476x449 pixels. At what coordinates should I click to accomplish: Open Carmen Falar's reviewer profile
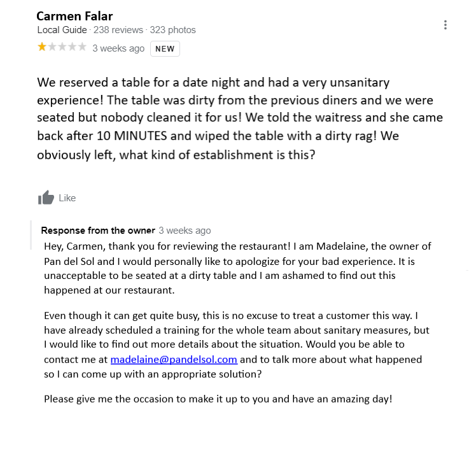pos(74,16)
